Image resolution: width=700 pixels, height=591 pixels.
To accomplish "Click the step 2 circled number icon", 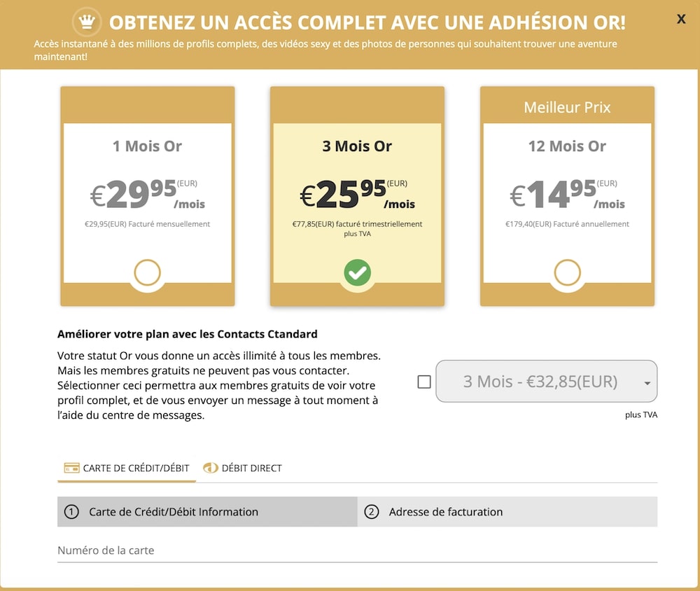I will 372,512.
